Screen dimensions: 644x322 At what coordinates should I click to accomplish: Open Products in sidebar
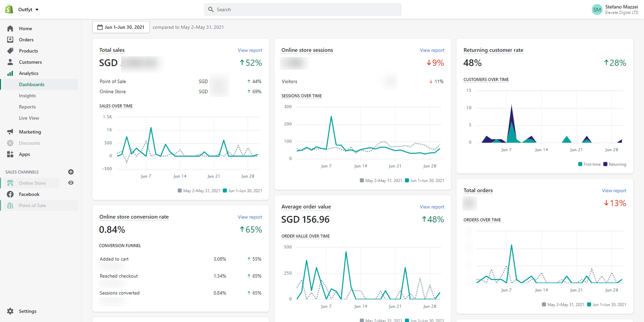pyautogui.click(x=28, y=51)
